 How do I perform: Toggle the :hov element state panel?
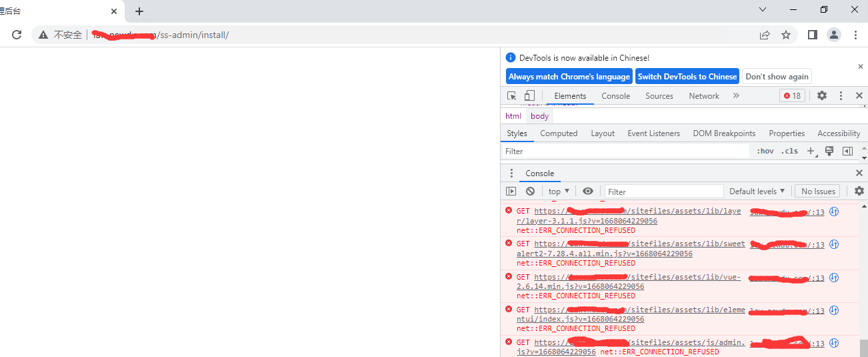765,151
